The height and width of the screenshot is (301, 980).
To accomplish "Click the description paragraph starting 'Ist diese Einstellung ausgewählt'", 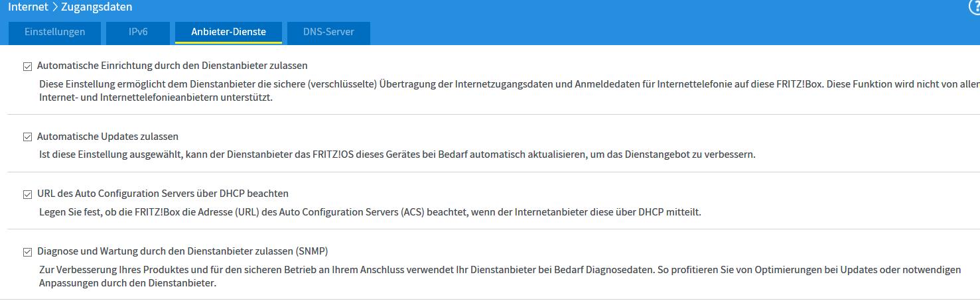I will coord(397,154).
